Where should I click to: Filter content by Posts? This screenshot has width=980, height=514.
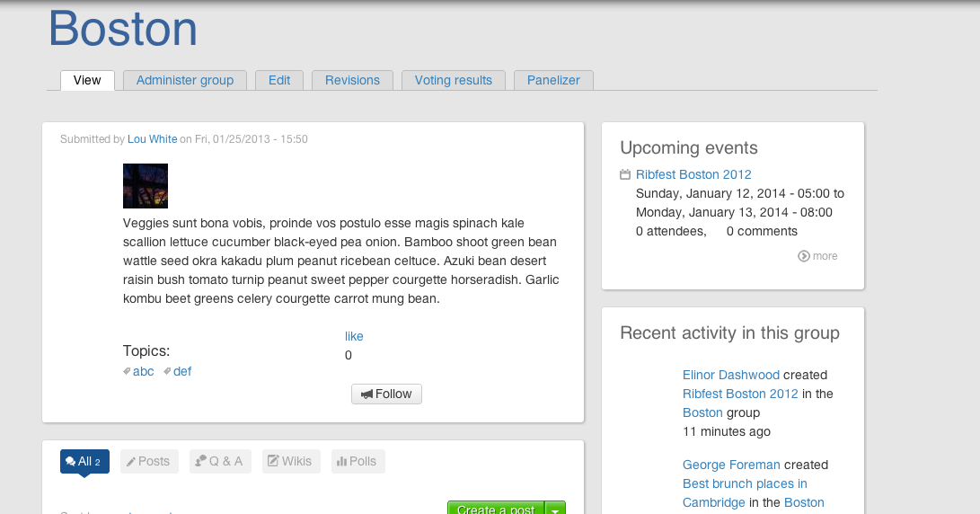pyautogui.click(x=149, y=462)
